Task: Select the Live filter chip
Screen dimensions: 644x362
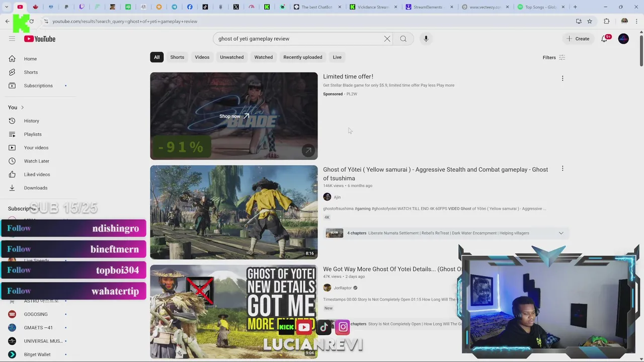Action: (337, 57)
